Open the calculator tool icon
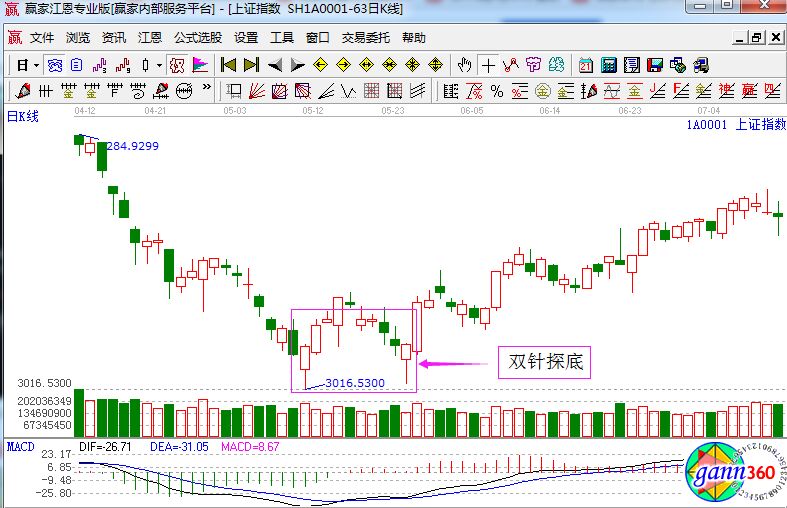Image resolution: width=787 pixels, height=508 pixels. [x=608, y=65]
